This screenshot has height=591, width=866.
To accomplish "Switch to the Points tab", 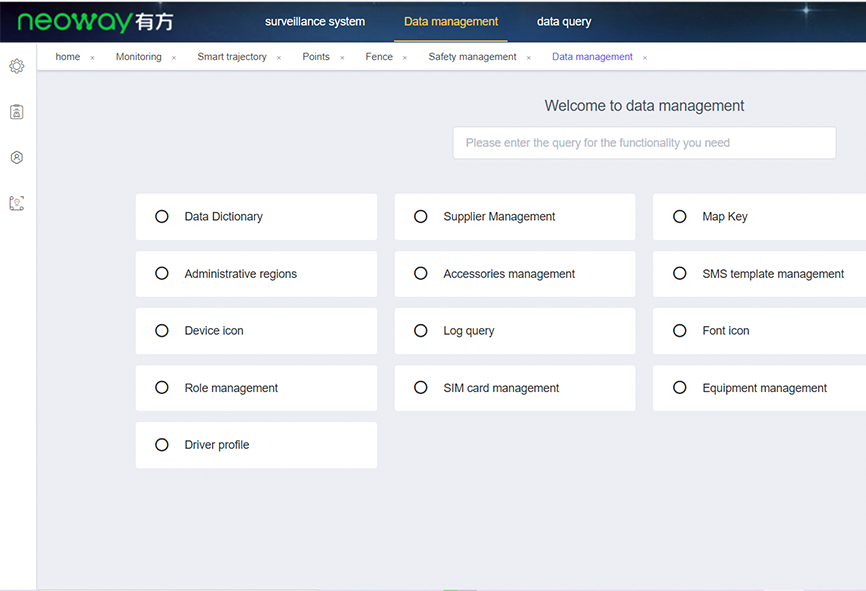I will pyautogui.click(x=316, y=57).
